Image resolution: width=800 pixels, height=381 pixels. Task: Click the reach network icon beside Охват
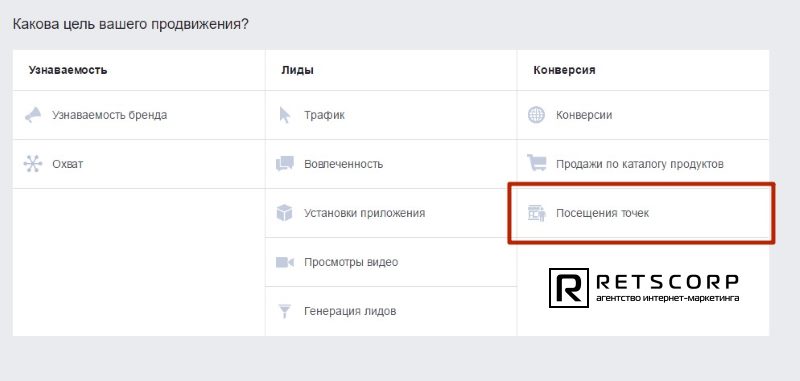point(33,164)
